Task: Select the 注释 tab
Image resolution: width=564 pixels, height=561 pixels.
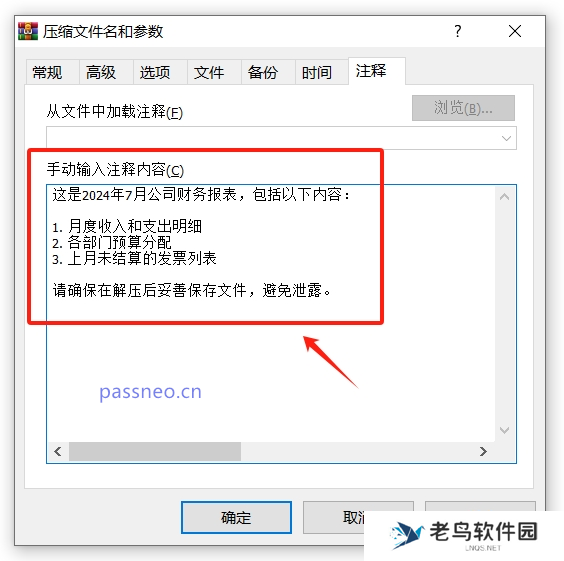Action: click(371, 71)
